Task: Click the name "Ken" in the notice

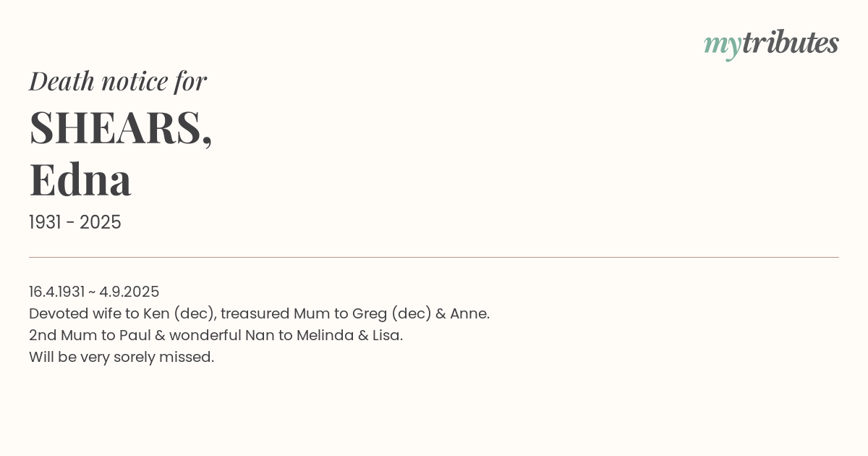Action: pyautogui.click(x=156, y=313)
